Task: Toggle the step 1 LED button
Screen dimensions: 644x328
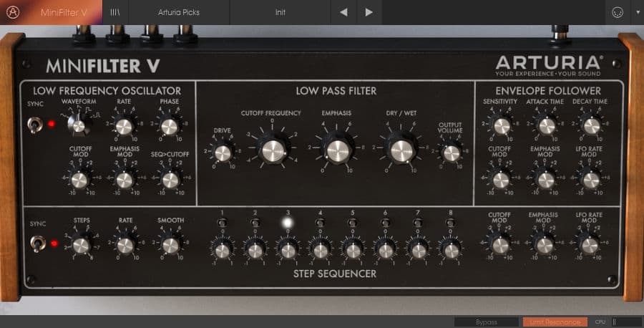Action: [223, 223]
